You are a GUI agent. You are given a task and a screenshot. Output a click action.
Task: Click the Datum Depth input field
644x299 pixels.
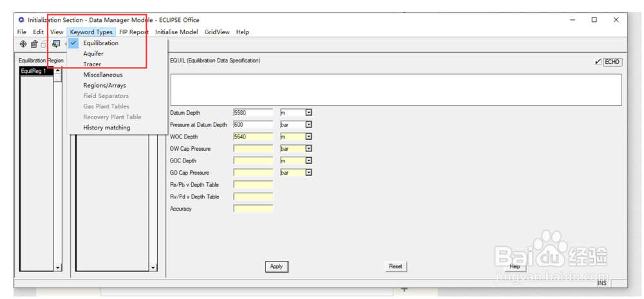click(x=253, y=113)
